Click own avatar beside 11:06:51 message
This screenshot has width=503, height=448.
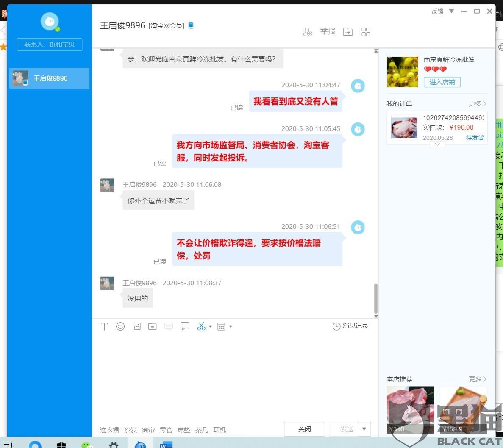point(358,227)
